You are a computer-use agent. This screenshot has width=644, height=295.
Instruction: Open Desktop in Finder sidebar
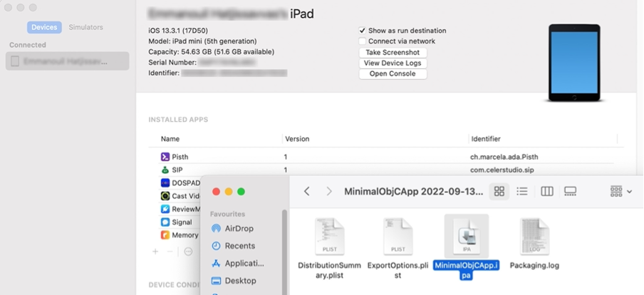[240, 281]
